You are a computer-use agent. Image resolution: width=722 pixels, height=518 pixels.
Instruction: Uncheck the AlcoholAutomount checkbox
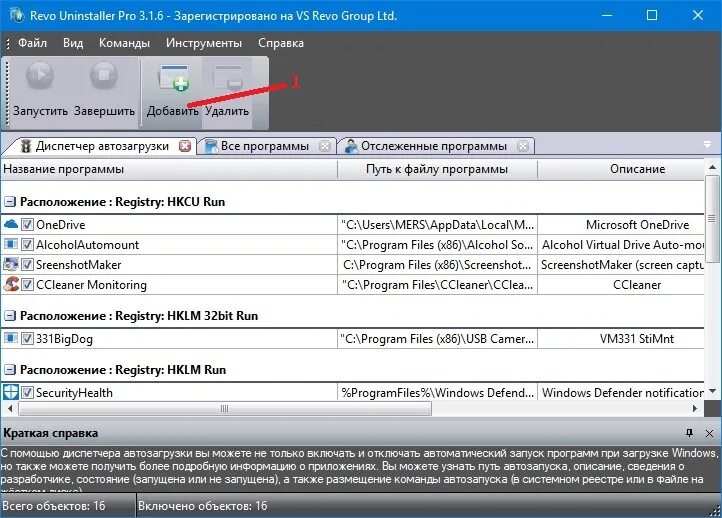click(x=27, y=244)
